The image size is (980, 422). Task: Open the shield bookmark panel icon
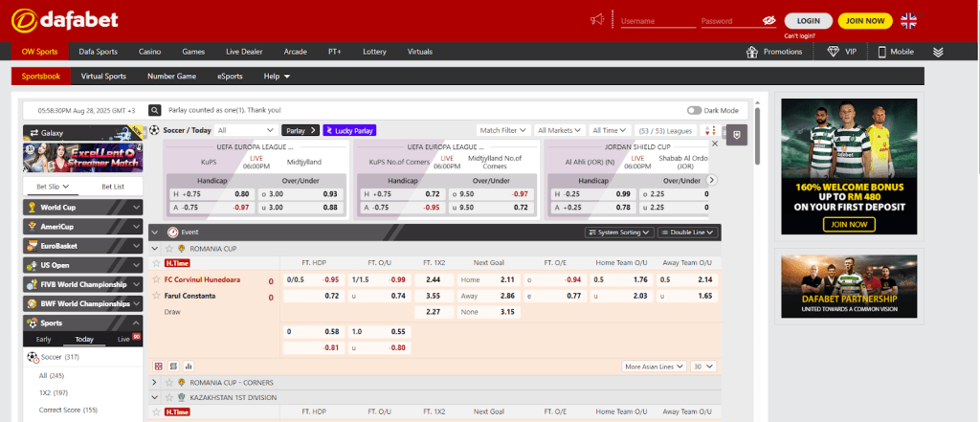737,134
